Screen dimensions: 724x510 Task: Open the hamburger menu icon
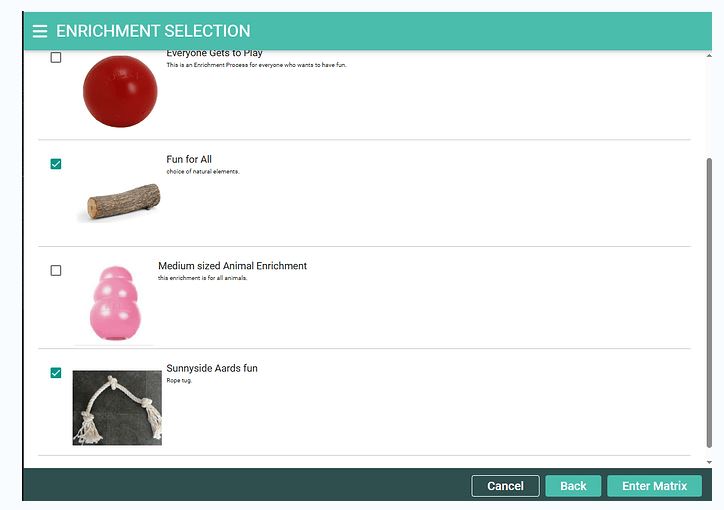[x=40, y=31]
